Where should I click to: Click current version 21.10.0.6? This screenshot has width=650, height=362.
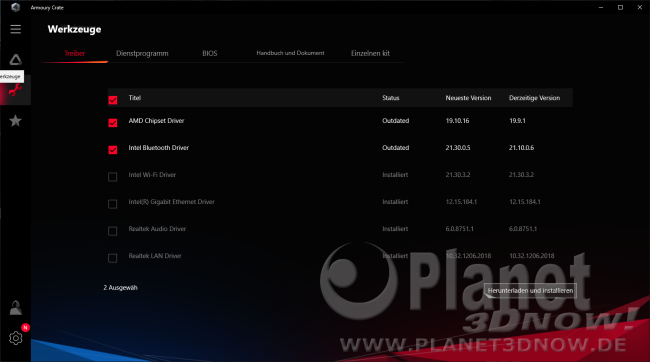(x=521, y=148)
